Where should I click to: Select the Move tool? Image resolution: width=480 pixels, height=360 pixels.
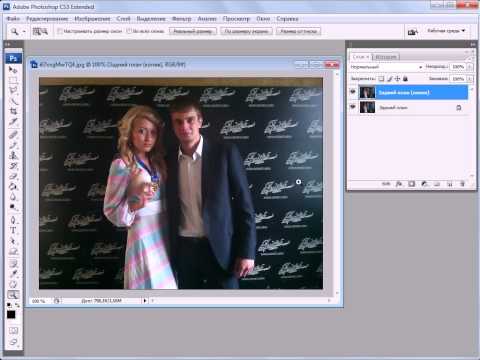[13, 70]
